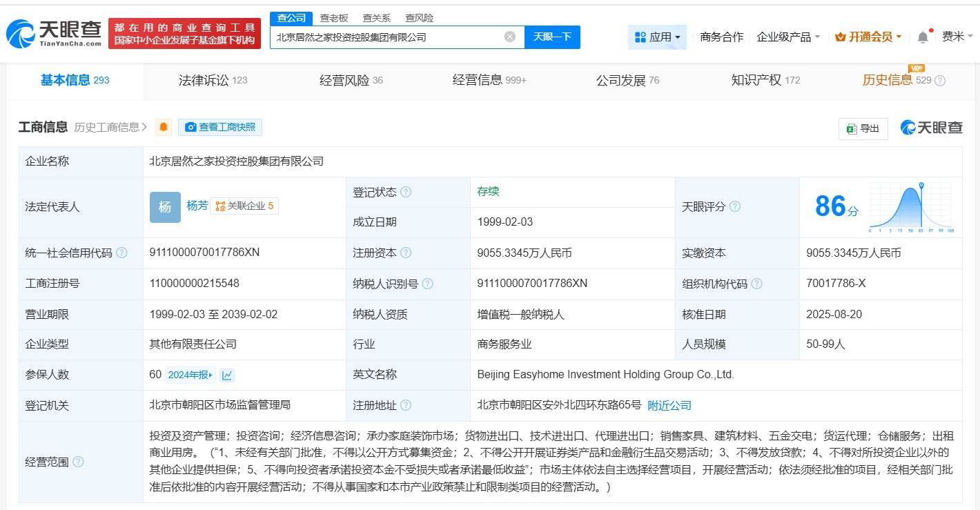Click help icon next to 登记状态

tap(406, 192)
